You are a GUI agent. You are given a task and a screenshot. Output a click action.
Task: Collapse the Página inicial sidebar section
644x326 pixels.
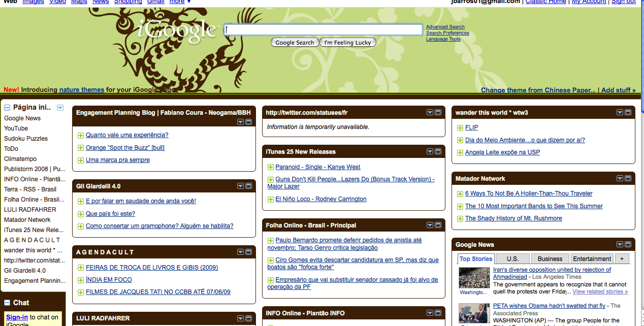[7, 108]
